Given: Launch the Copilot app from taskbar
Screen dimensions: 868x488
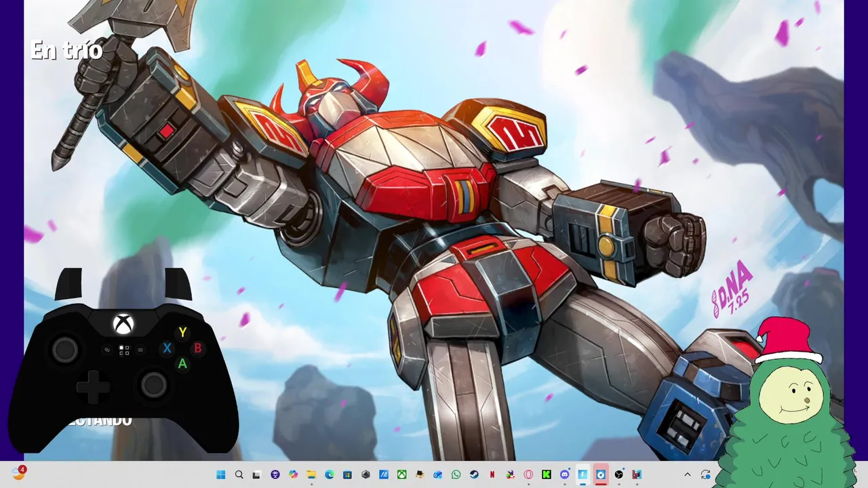Looking at the screenshot, I should (x=293, y=474).
